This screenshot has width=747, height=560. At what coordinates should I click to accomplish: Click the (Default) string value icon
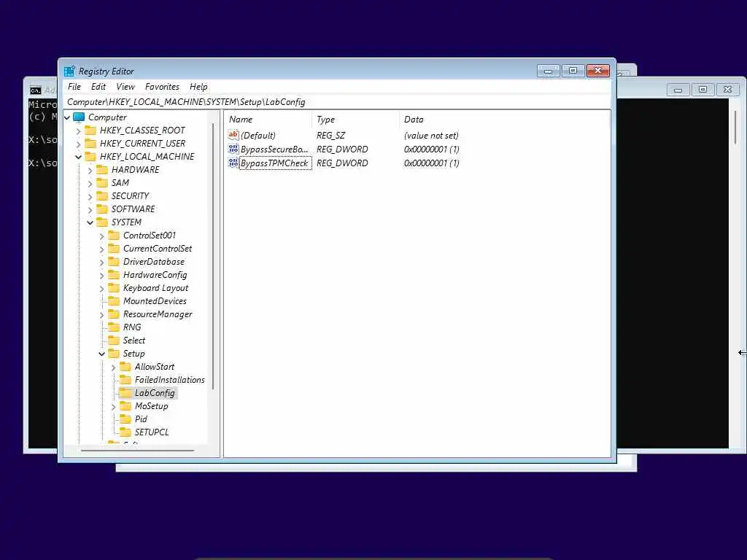point(233,135)
